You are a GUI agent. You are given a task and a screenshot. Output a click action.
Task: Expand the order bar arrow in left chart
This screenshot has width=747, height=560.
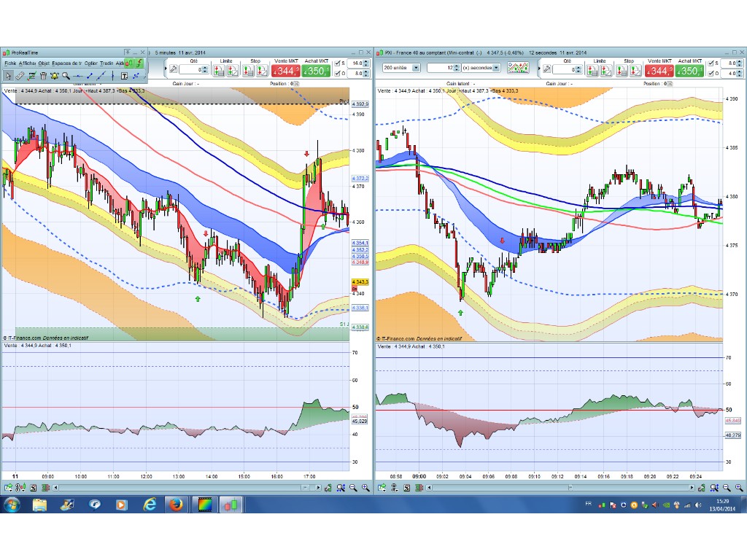coord(166,69)
